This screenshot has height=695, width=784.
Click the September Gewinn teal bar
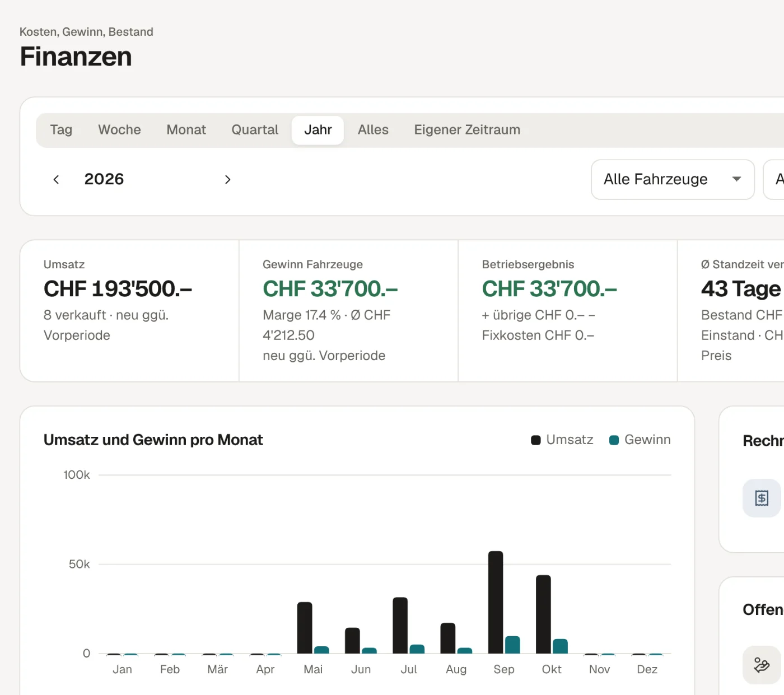coord(512,645)
